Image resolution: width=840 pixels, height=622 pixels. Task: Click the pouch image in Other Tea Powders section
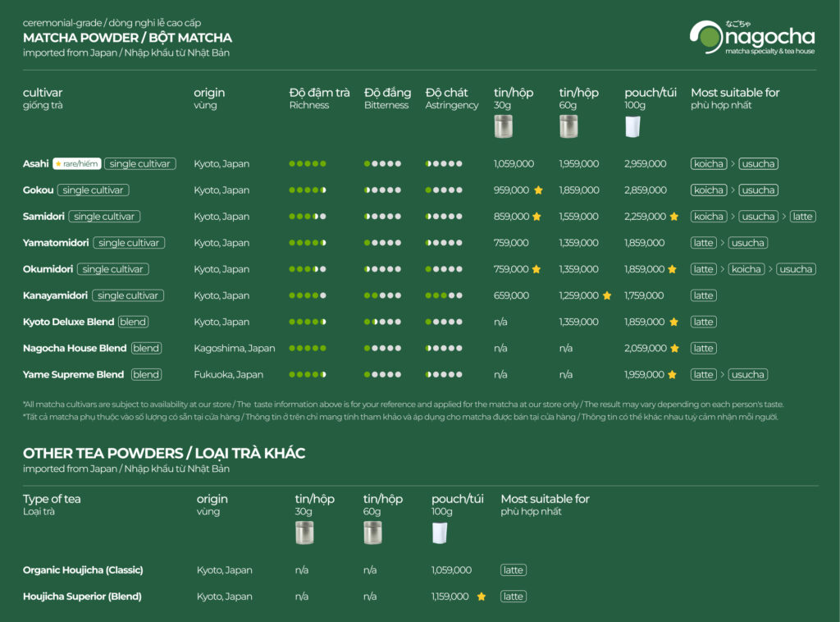point(441,533)
